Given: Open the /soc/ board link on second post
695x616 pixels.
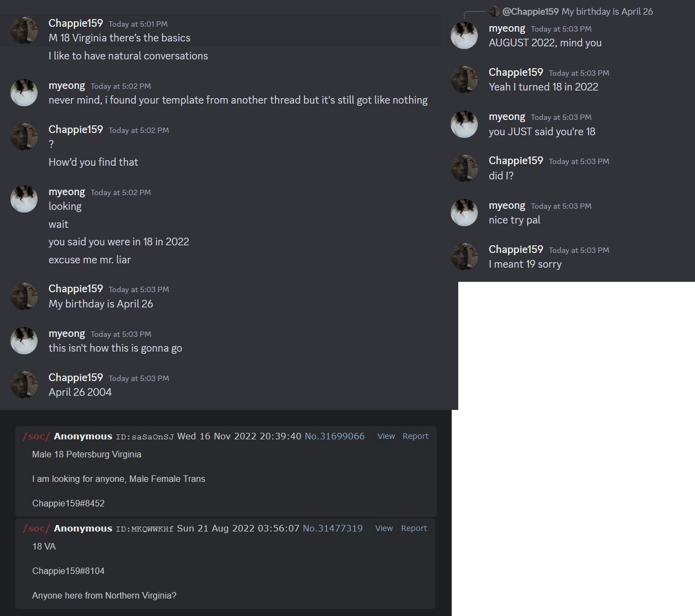Looking at the screenshot, I should pyautogui.click(x=37, y=528).
